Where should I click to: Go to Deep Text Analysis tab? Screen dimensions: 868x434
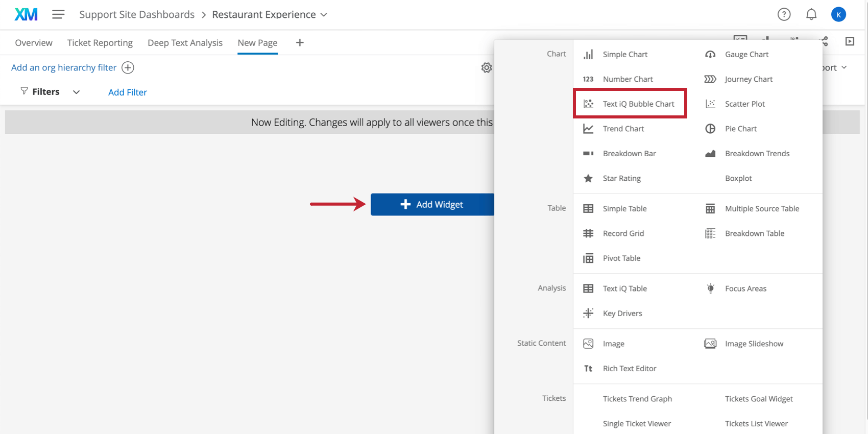click(185, 43)
